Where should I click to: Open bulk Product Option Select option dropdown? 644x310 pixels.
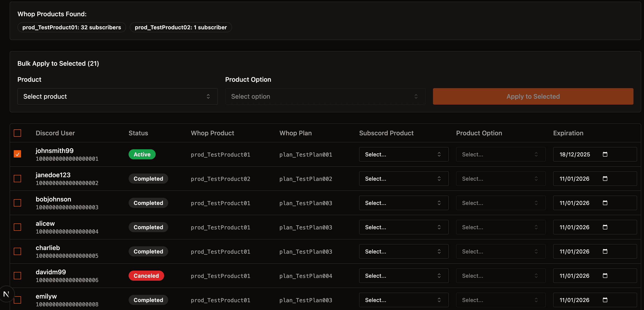click(x=325, y=96)
